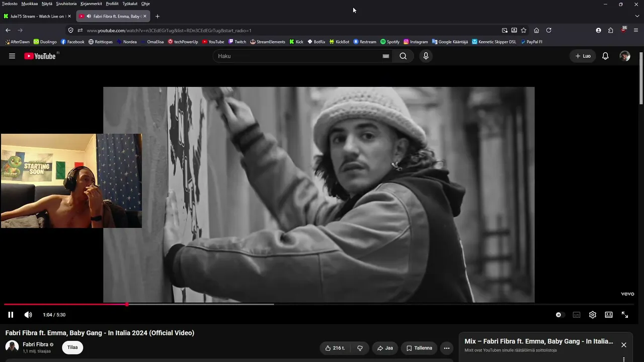Bookmark this page with the star
This screenshot has width=644, height=362.
pos(524,30)
